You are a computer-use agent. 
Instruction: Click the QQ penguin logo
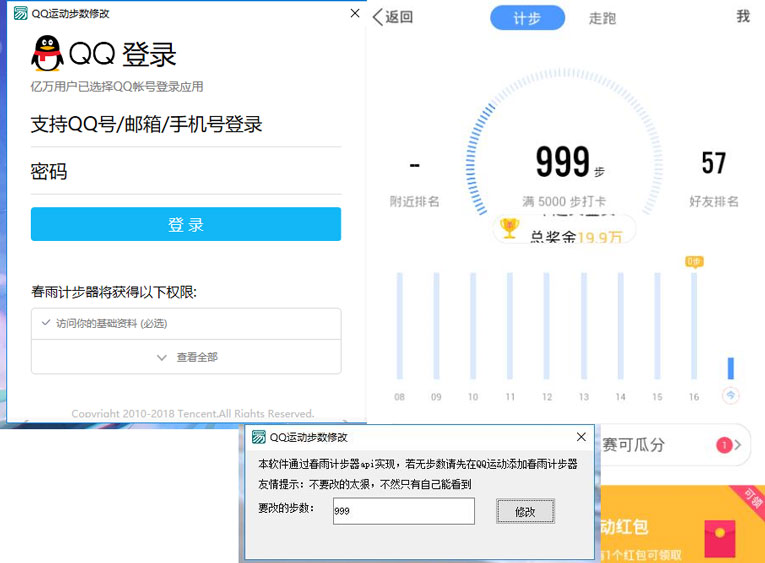(46, 53)
